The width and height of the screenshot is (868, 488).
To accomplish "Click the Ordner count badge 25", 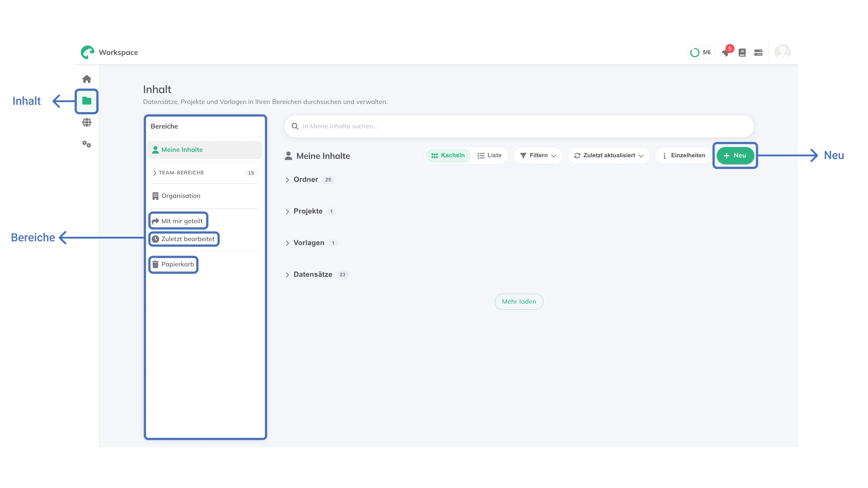I will pyautogui.click(x=328, y=180).
